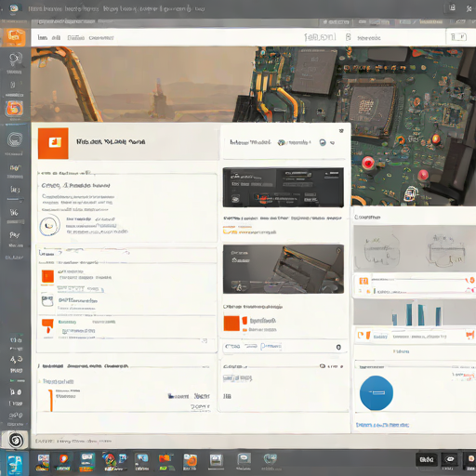Viewport: 476px width, 476px height.
Task: Expand the small chevron at the center panel's top right
Action: [x=341, y=131]
